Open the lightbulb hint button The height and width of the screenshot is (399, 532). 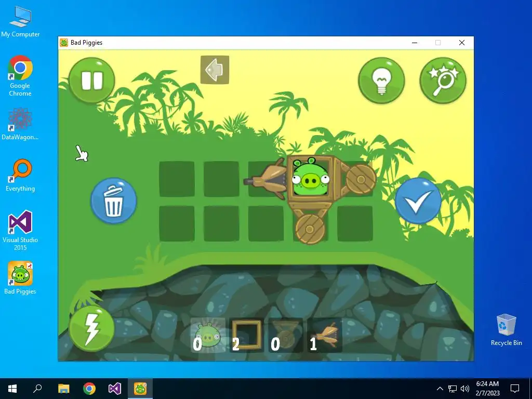click(381, 81)
